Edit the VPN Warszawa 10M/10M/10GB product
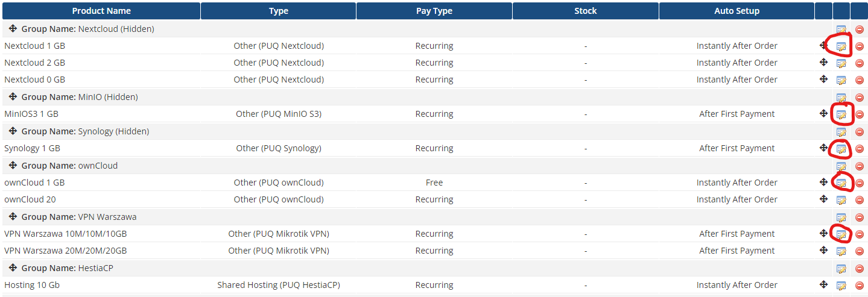 (x=841, y=234)
